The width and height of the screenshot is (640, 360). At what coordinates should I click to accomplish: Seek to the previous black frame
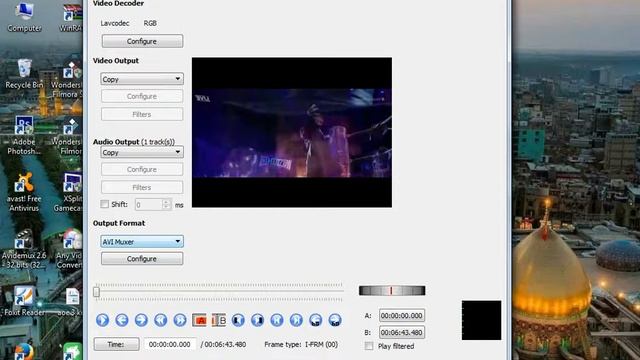[x=238, y=320]
